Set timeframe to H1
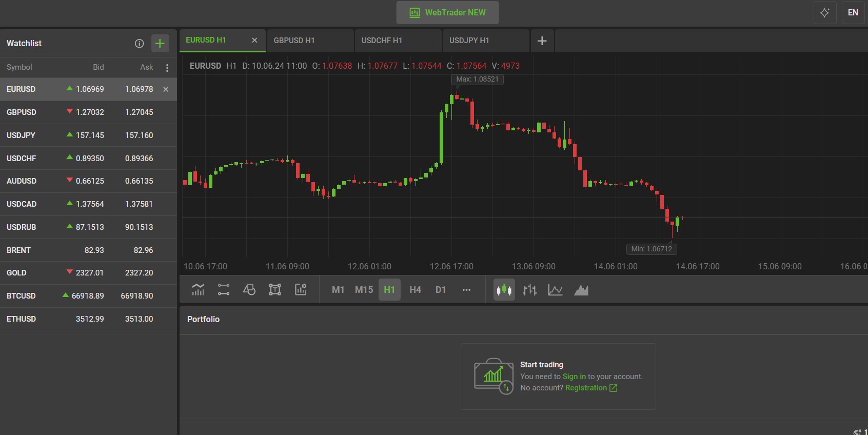 pyautogui.click(x=389, y=290)
